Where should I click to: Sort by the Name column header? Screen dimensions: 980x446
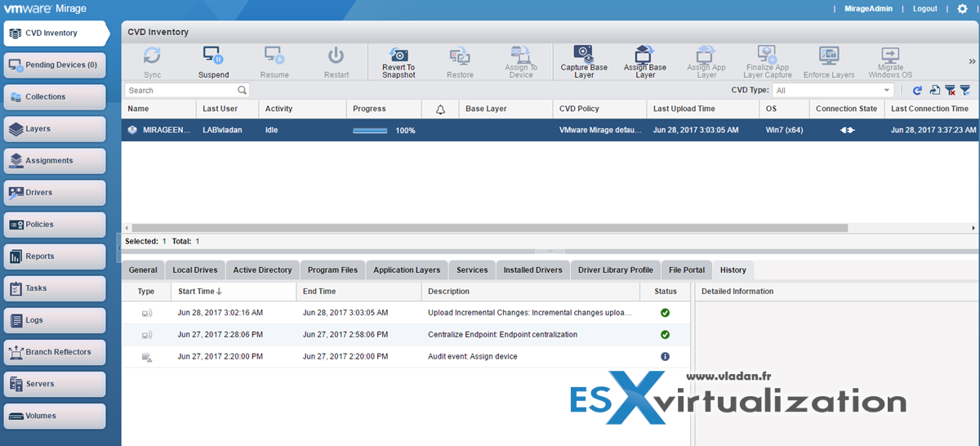click(159, 109)
